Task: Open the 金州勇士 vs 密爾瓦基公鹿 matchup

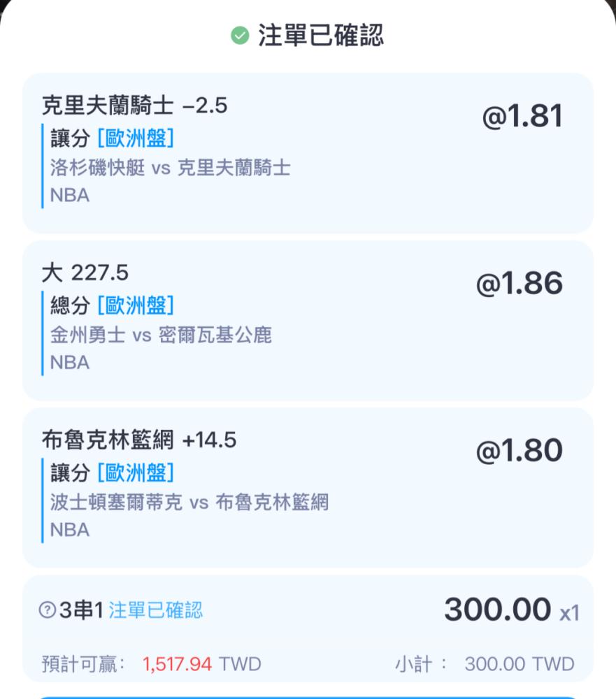Action: [161, 335]
